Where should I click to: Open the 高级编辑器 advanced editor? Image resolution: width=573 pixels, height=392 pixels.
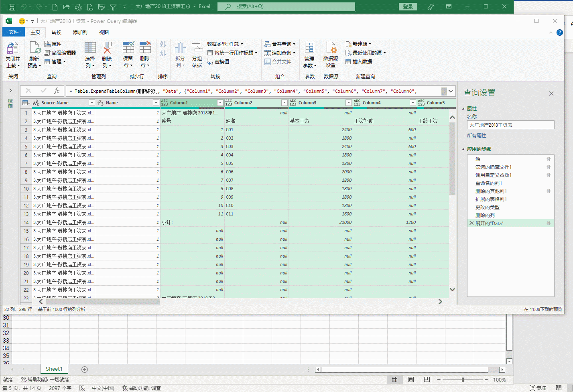60,53
